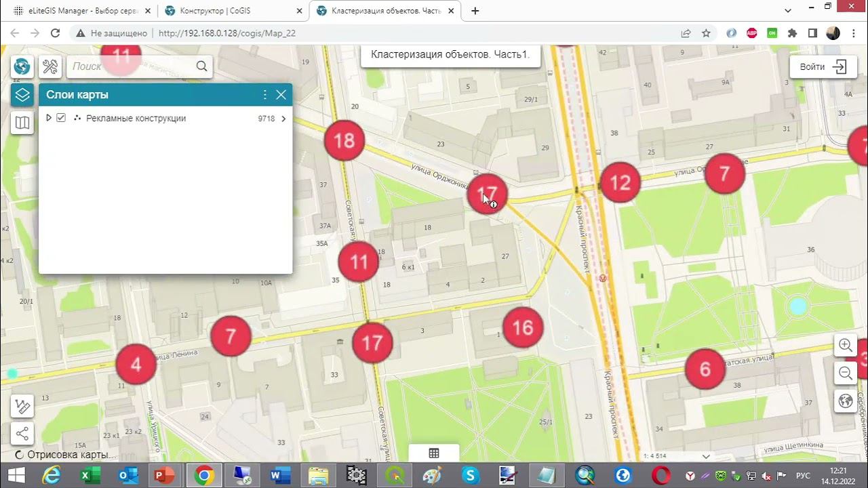This screenshot has height=488, width=868.
Task: Close the Кластеризация объектов tab
Action: (x=451, y=11)
